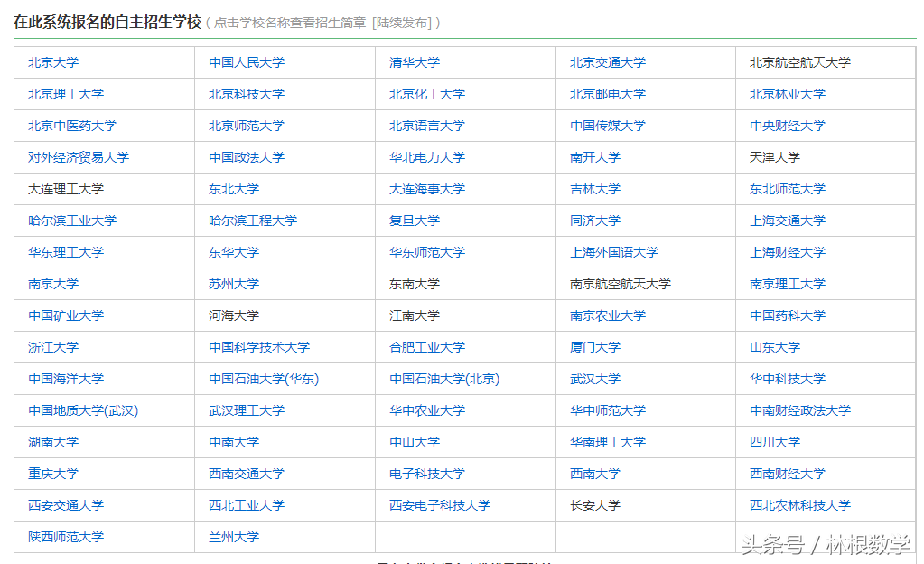Image resolution: width=924 pixels, height=564 pixels.
Task: Click the 南京大学 link
Action: point(53,285)
